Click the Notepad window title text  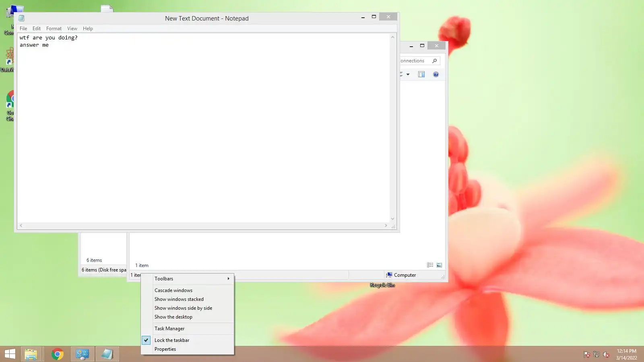coord(207,19)
